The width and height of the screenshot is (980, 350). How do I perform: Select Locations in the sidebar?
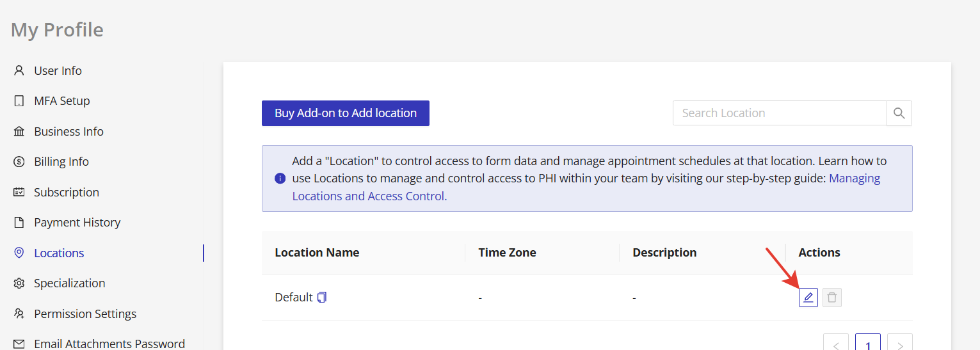tap(59, 253)
